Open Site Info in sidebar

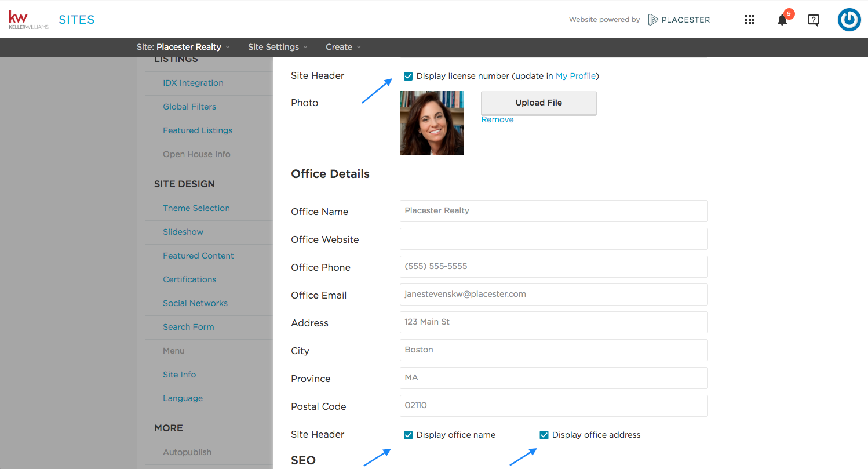[180, 375]
